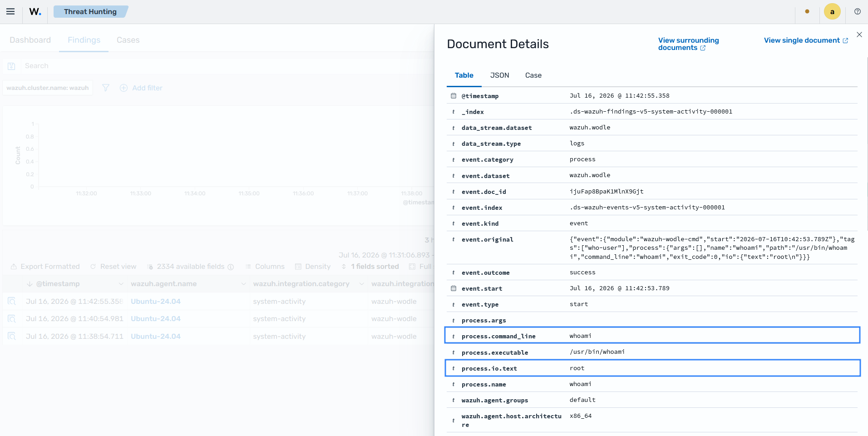Viewport: 868px width, 436px height.
Task: Select the event.type value start
Action: click(x=579, y=304)
